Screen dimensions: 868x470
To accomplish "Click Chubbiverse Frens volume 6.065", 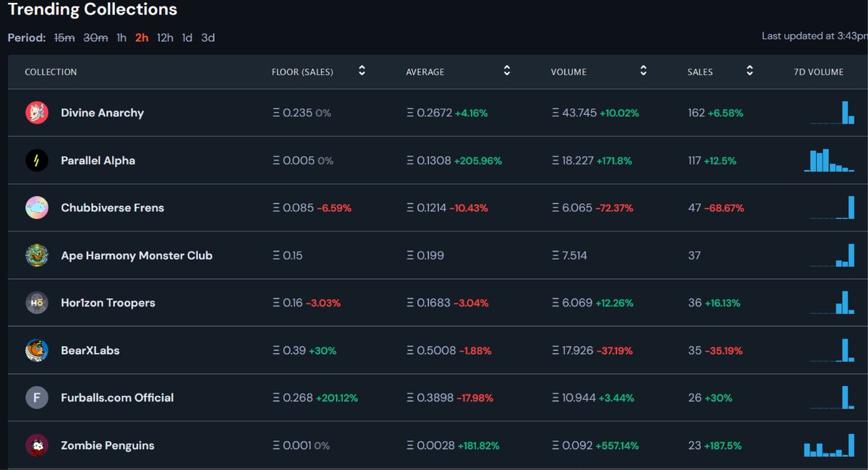I will [x=571, y=208].
